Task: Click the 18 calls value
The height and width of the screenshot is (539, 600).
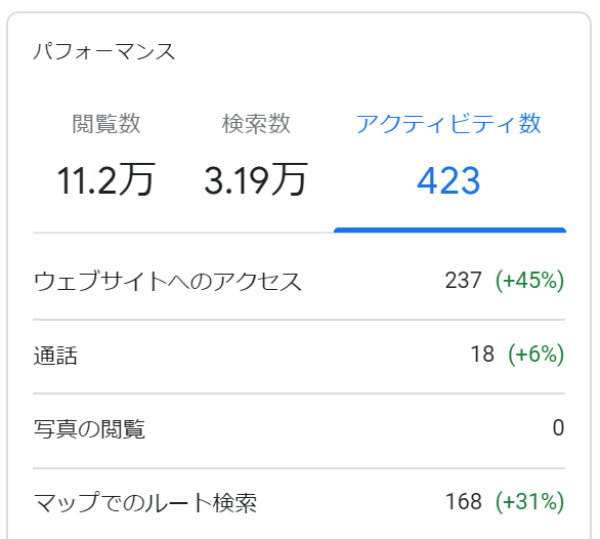Action: point(483,355)
